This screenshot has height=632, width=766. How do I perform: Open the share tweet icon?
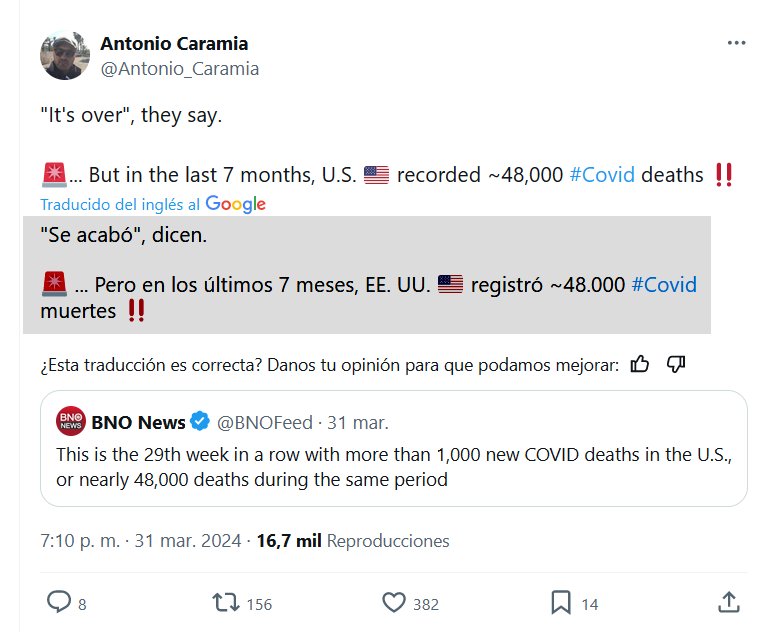(729, 602)
